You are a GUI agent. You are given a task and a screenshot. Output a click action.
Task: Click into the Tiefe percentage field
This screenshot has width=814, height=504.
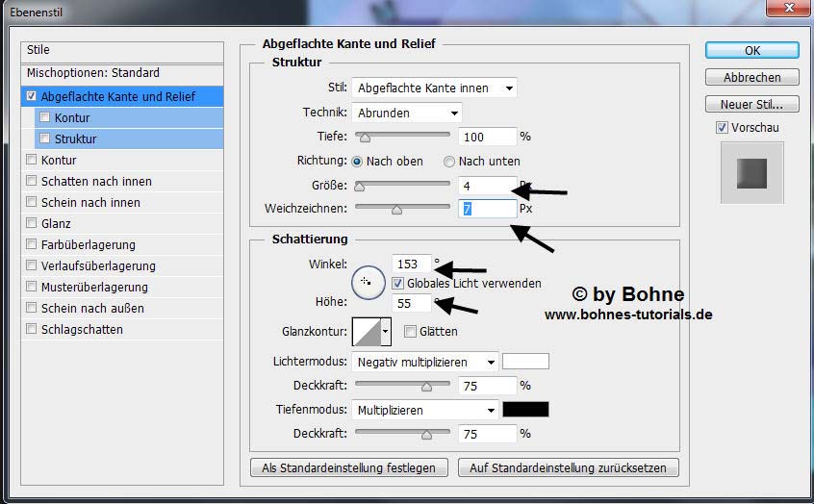click(487, 137)
